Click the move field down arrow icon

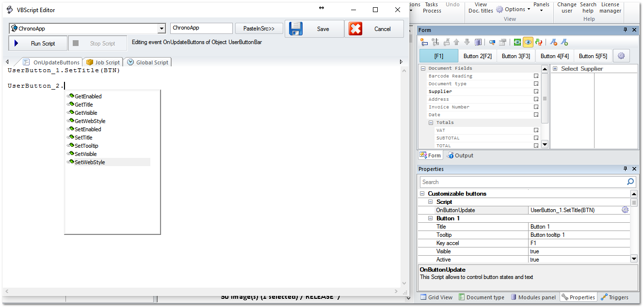pyautogui.click(x=467, y=42)
